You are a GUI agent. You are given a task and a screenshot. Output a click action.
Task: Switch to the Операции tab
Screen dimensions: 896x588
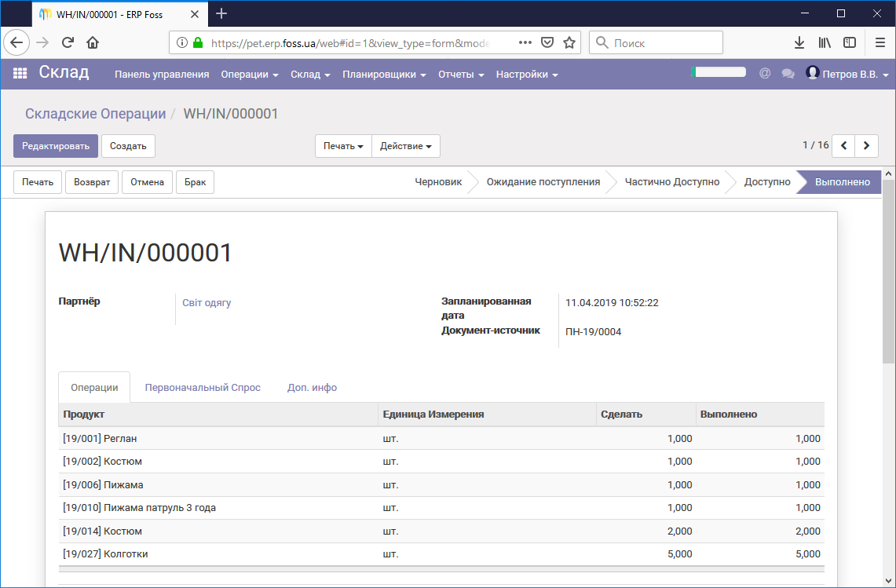[94, 388]
